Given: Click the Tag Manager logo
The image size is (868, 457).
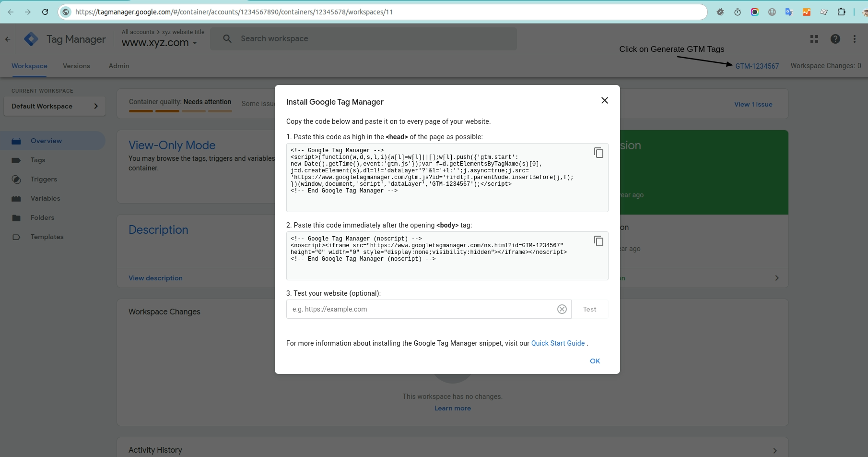Looking at the screenshot, I should click(31, 39).
